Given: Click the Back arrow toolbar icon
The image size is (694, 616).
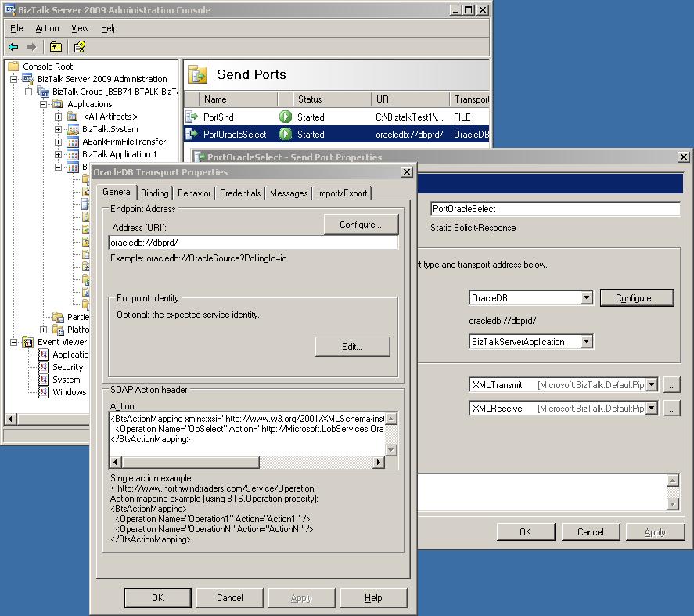Looking at the screenshot, I should coord(13,46).
